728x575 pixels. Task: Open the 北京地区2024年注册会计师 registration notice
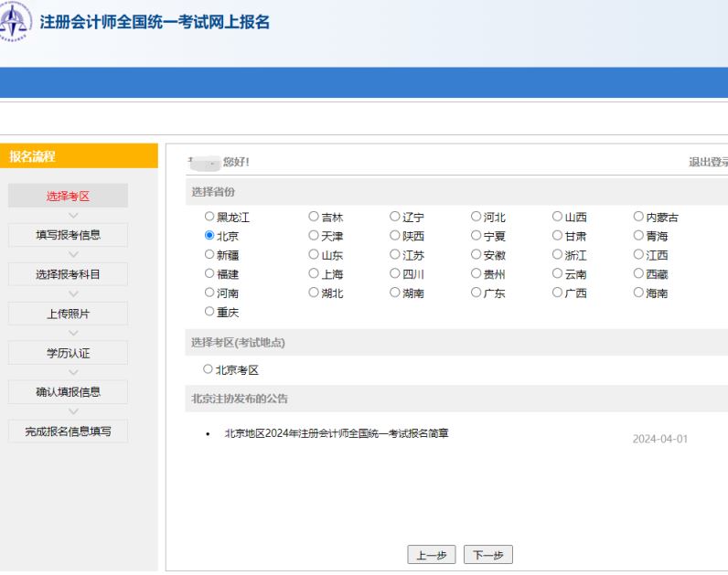(336, 432)
